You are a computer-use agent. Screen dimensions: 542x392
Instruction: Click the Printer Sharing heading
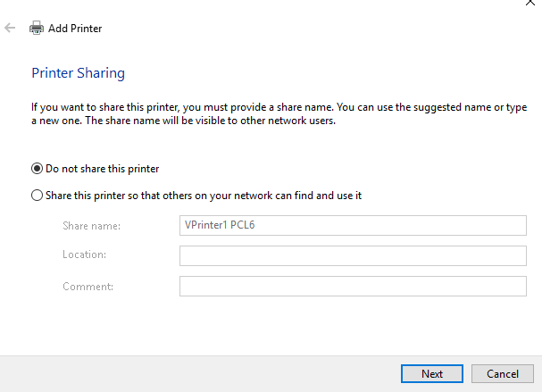coord(78,73)
